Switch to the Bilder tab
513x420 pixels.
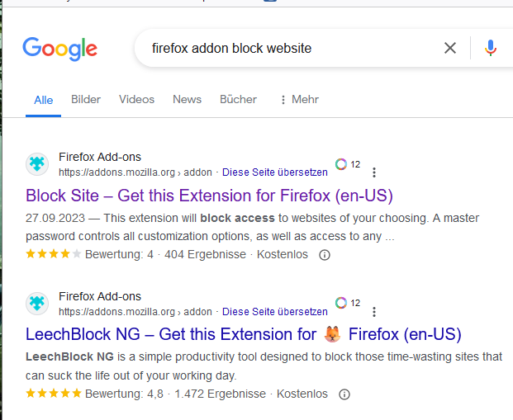86,100
